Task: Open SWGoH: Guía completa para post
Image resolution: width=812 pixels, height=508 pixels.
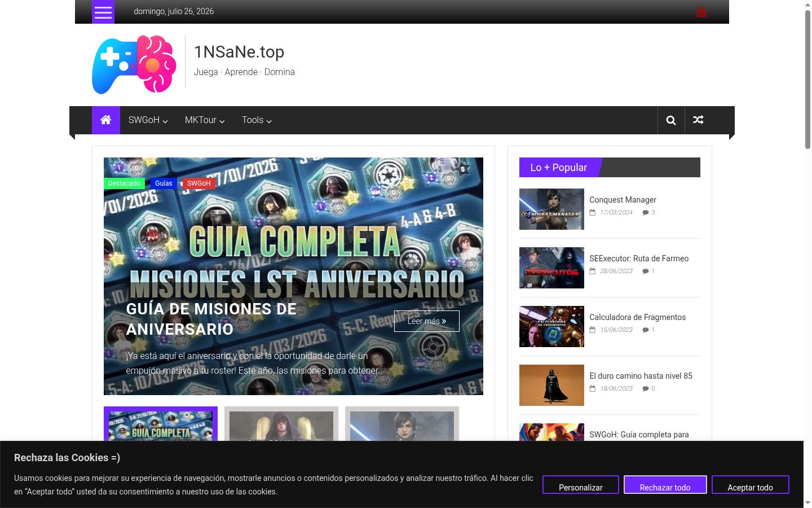Action: click(x=639, y=435)
